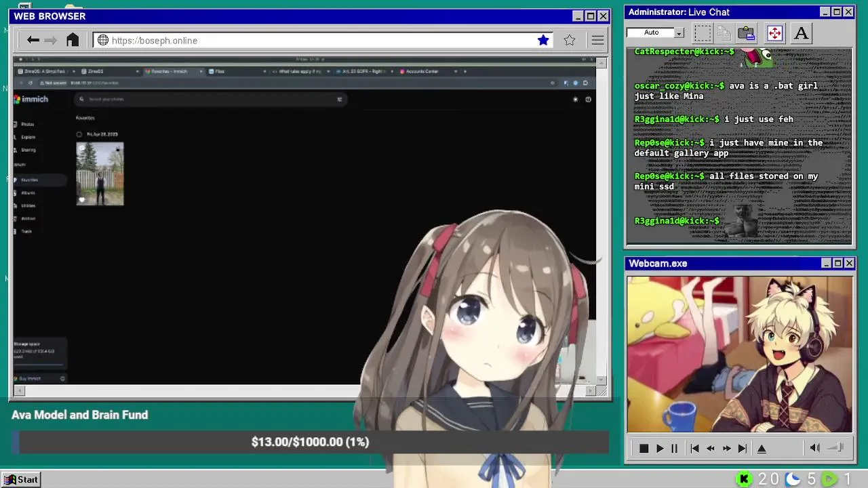Open the browser home page icon

(x=73, y=40)
